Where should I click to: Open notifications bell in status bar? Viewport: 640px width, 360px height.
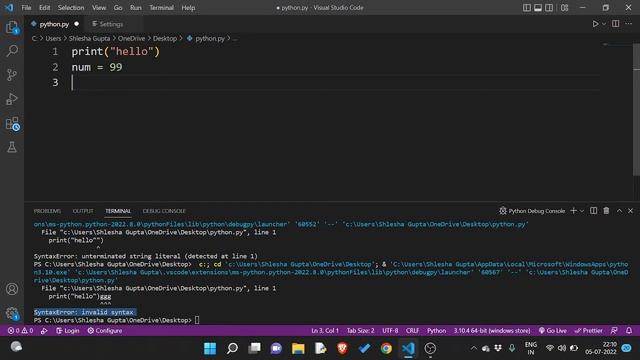coord(629,331)
